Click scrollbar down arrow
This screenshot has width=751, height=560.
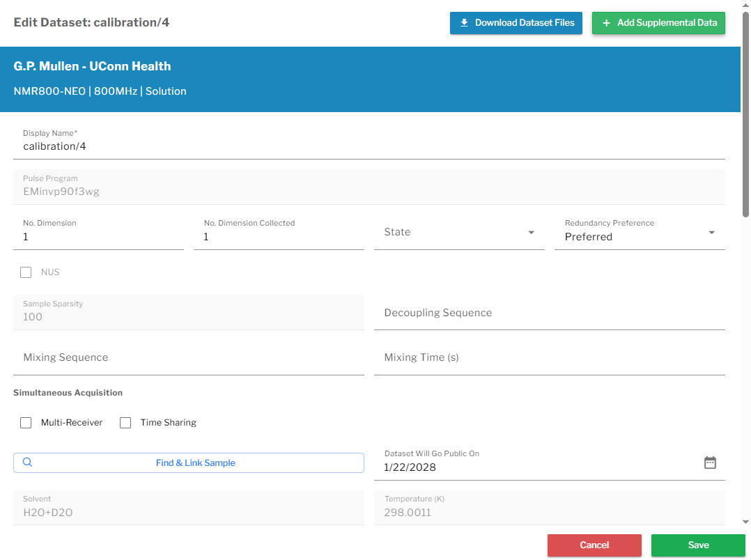[x=745, y=522]
